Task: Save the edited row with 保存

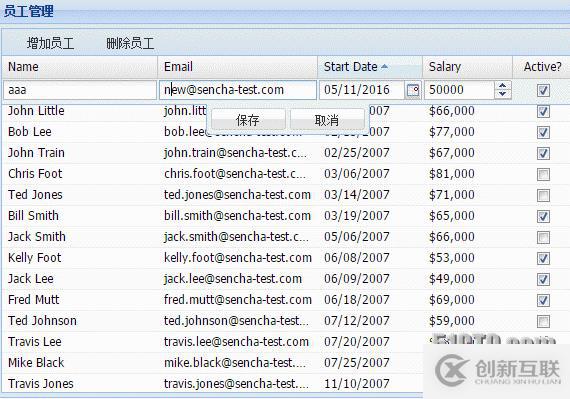Action: (248, 120)
